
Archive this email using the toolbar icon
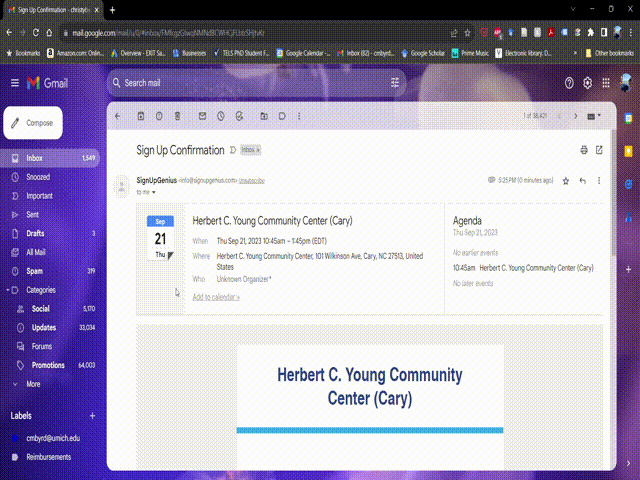[x=141, y=116]
